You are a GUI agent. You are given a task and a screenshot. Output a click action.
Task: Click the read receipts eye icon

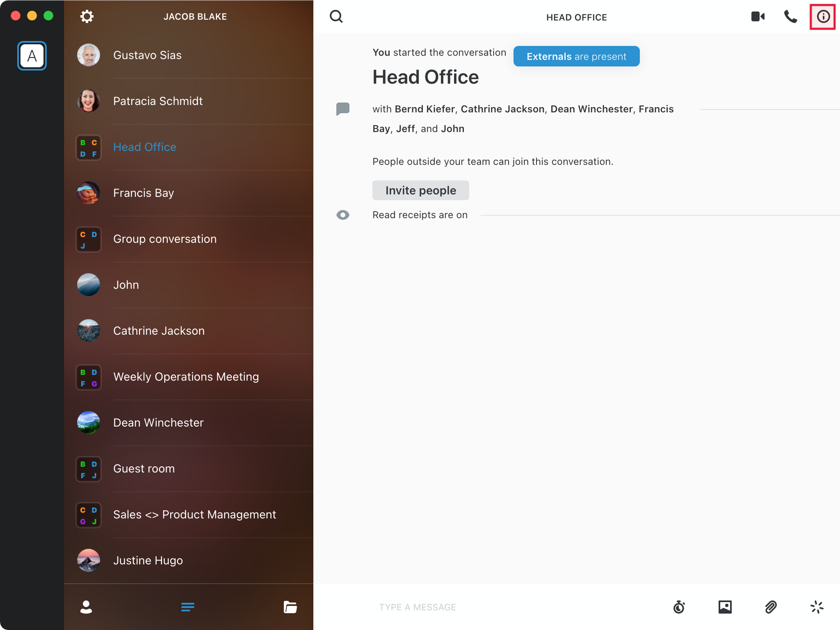(343, 215)
